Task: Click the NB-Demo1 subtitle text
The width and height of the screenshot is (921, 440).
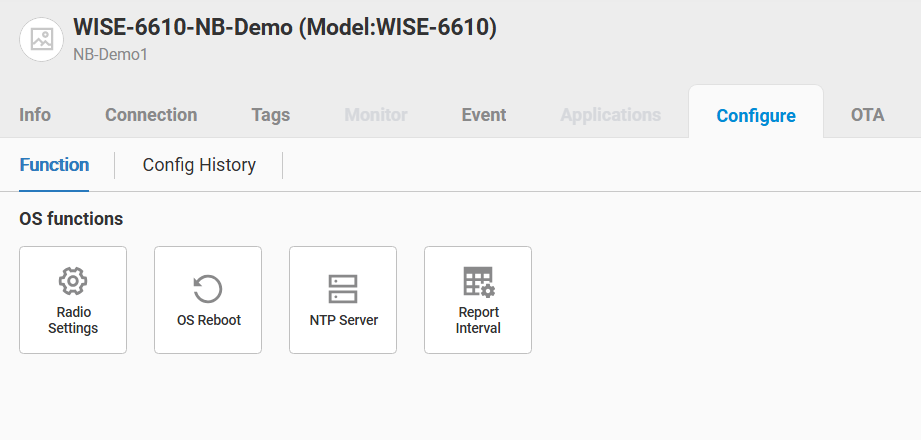Action: pyautogui.click(x=110, y=55)
